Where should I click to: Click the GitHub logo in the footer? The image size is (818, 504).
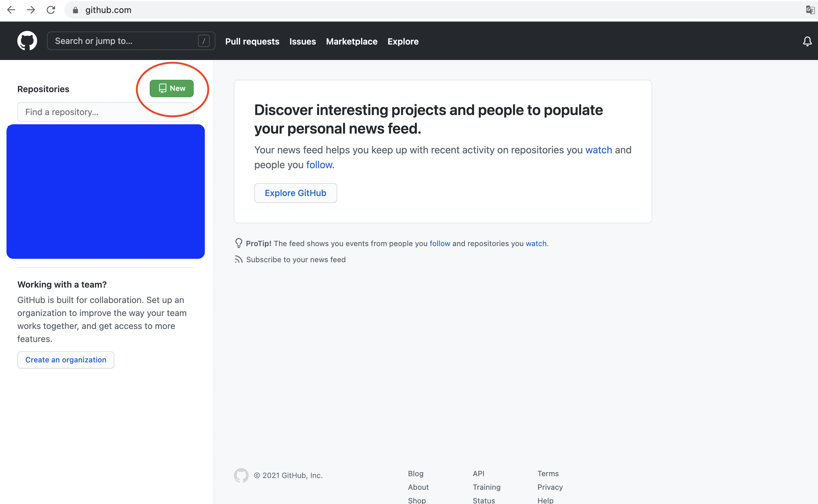(x=241, y=475)
